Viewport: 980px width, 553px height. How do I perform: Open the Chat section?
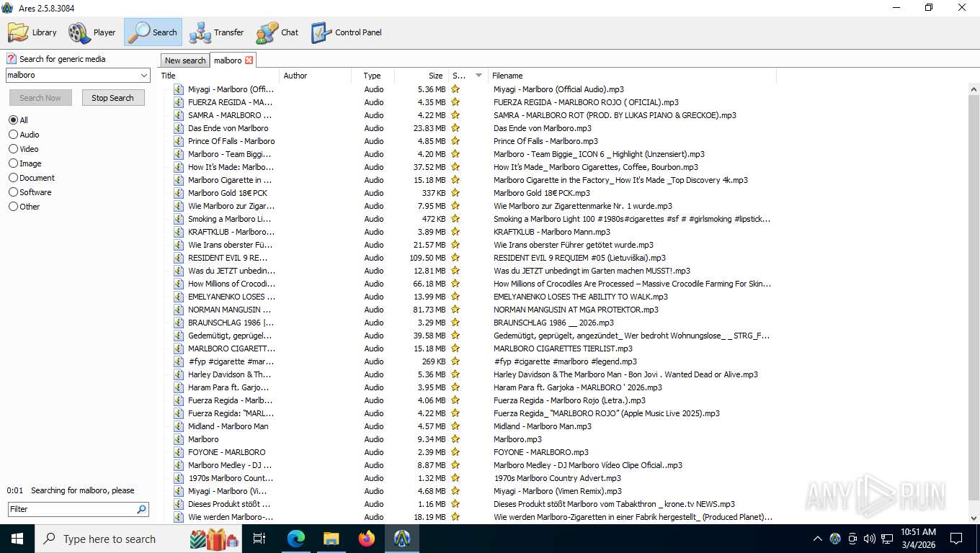pos(277,32)
